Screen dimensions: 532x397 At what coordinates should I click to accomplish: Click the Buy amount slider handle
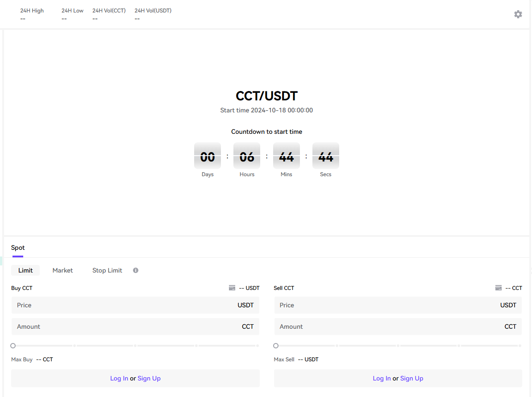13,346
